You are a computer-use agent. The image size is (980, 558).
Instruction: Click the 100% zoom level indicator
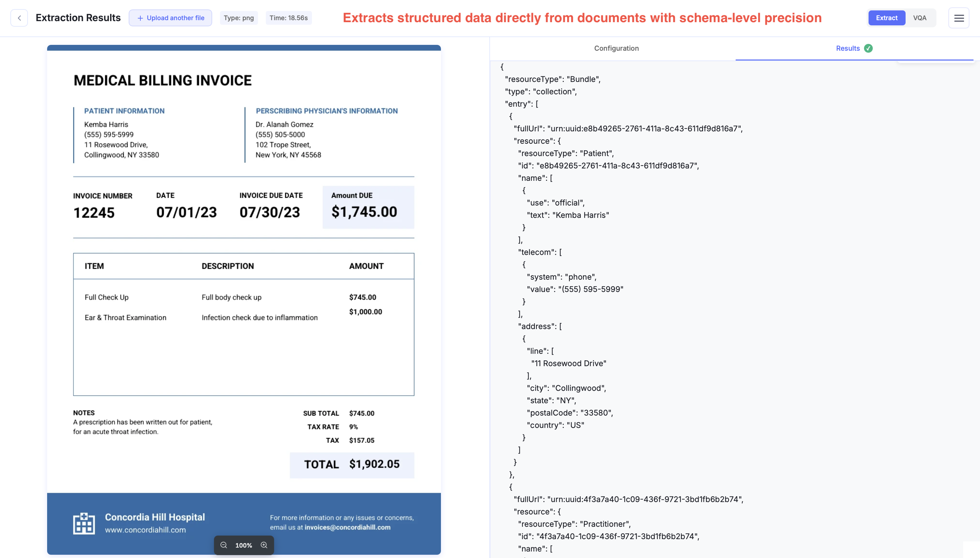point(244,545)
